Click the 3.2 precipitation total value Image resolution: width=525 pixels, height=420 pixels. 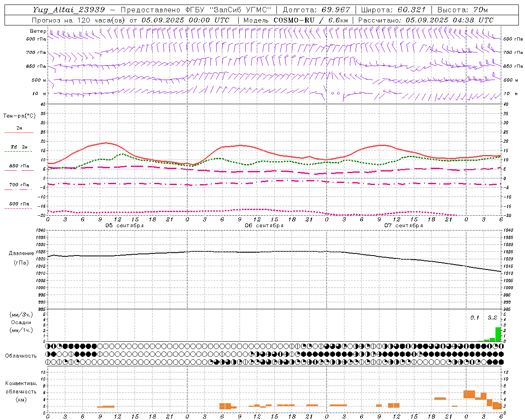(x=492, y=317)
